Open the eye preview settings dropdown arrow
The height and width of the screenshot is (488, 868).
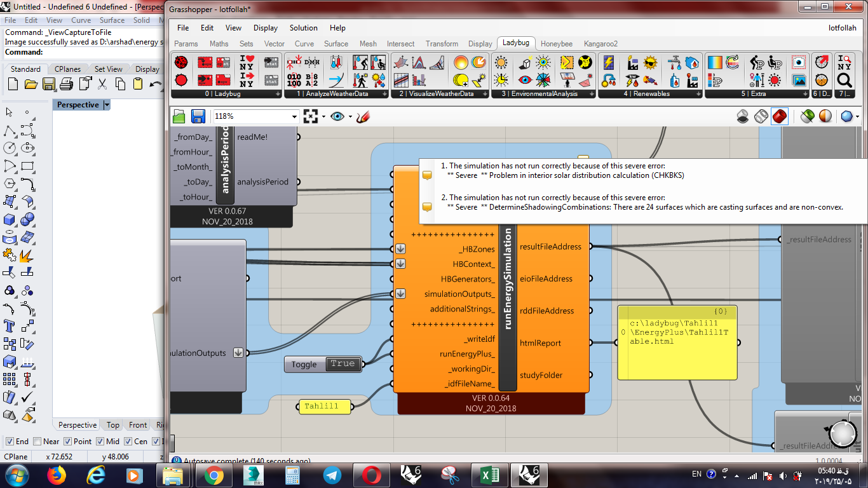pyautogui.click(x=350, y=117)
